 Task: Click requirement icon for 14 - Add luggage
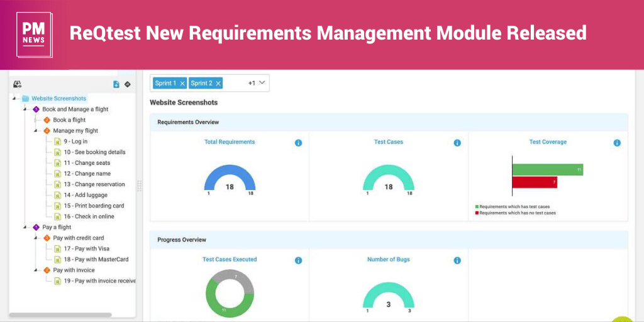57,195
